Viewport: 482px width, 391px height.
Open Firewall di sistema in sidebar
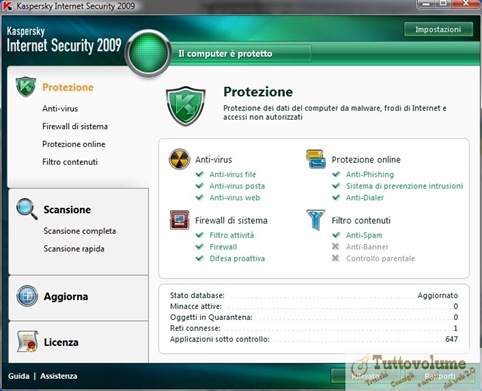tap(75, 126)
